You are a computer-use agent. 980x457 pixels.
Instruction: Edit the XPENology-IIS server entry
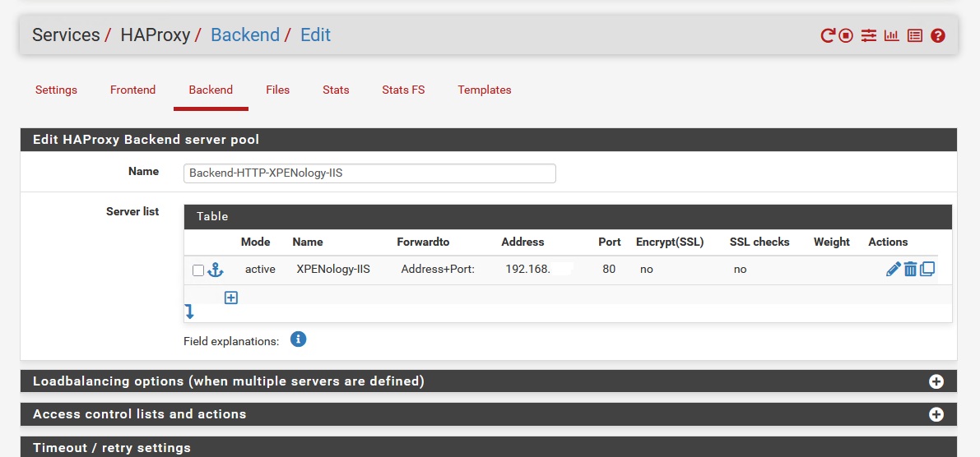893,269
